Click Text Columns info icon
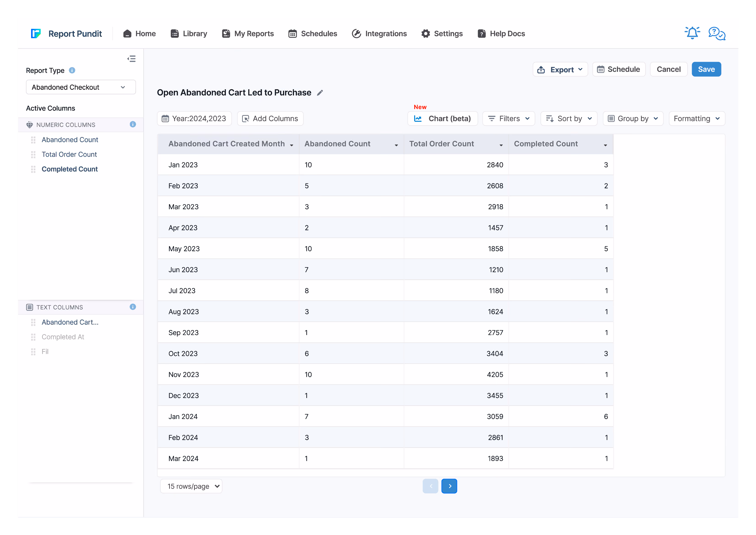The image size is (756, 535). 133,307
